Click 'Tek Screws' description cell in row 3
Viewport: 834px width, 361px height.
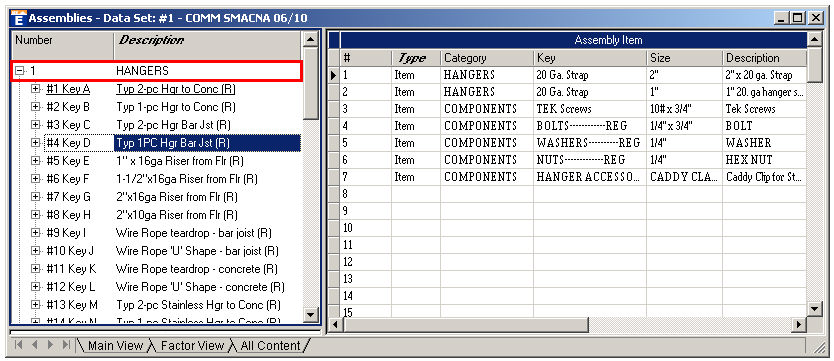[764, 109]
